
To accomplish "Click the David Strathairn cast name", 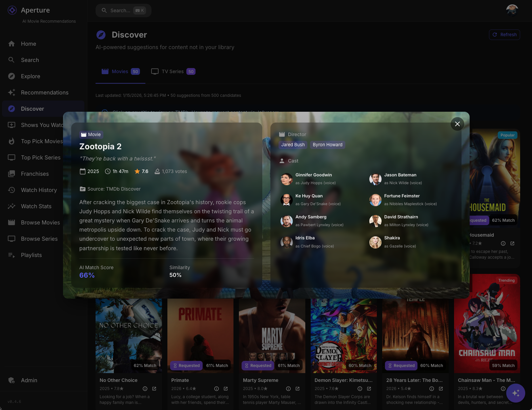I will click(x=401, y=217).
